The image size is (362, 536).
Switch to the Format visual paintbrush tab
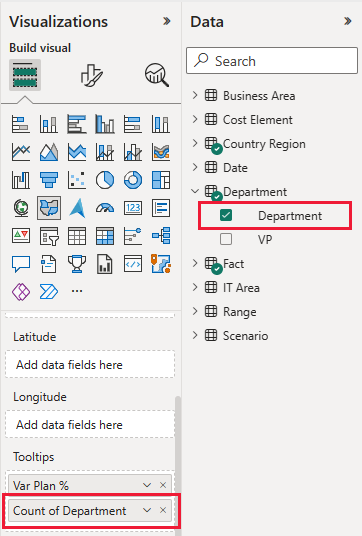point(91,75)
